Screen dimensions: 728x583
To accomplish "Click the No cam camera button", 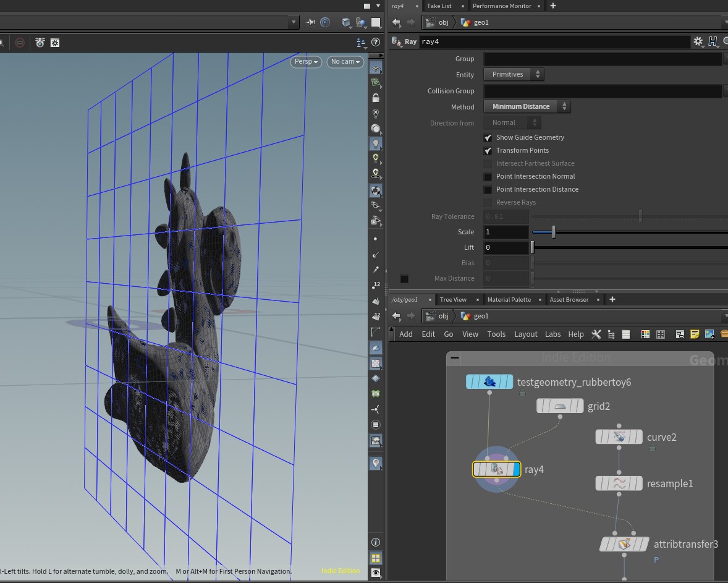I will click(x=345, y=62).
